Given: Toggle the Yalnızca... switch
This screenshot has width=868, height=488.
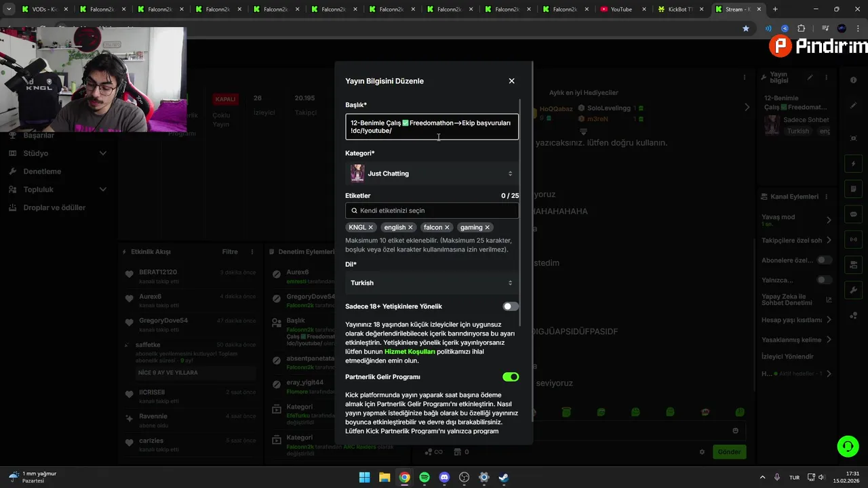Looking at the screenshot, I should pos(824,280).
